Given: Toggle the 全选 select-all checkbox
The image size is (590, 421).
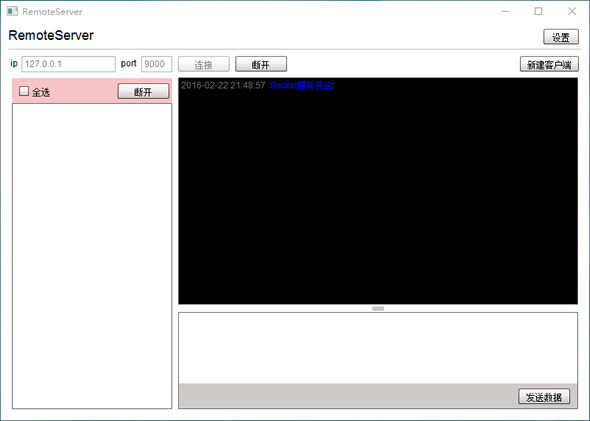Looking at the screenshot, I should [24, 91].
